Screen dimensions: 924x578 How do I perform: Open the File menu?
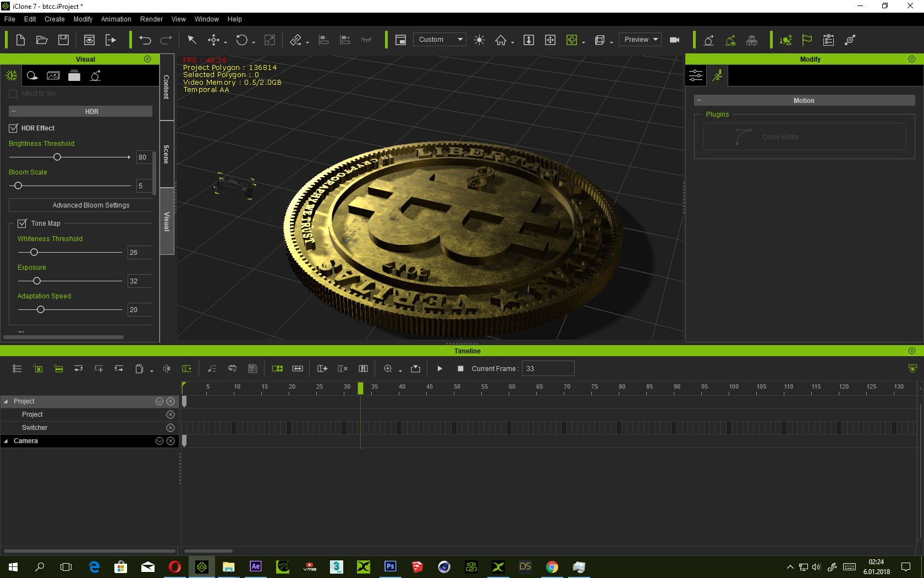point(10,19)
